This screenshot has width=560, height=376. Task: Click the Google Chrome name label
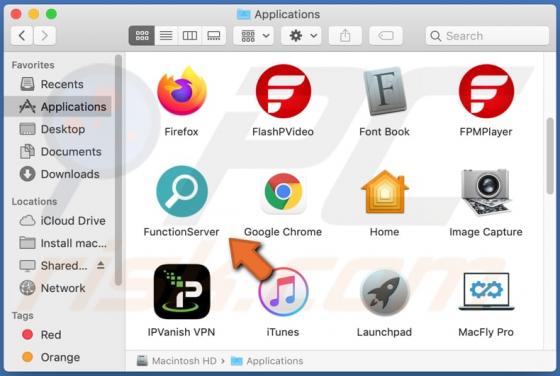coord(283,232)
